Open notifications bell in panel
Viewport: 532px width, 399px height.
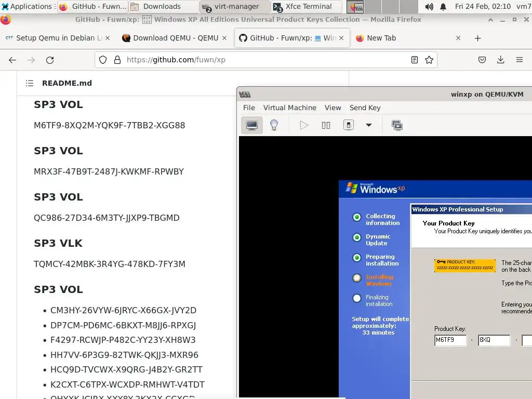click(443, 6)
